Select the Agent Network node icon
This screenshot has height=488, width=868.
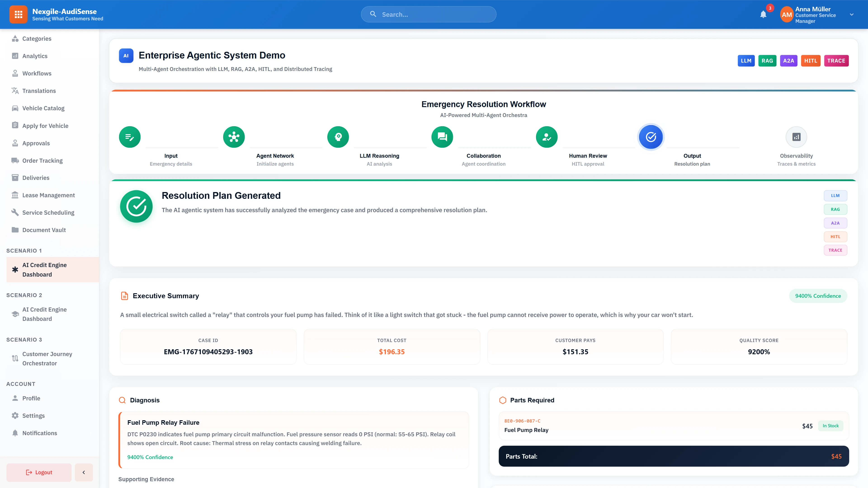click(x=234, y=137)
